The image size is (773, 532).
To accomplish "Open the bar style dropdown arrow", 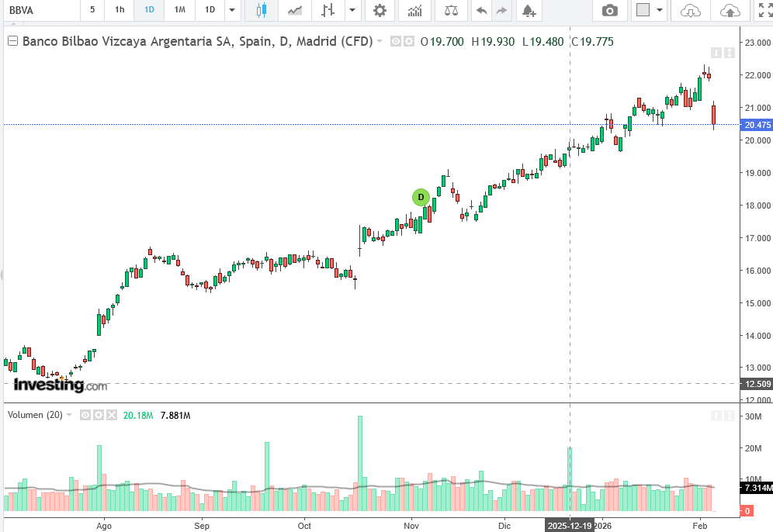I will pos(352,10).
